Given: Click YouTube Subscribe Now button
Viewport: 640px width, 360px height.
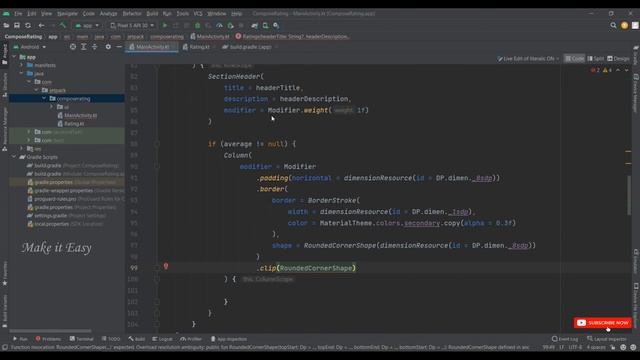Looking at the screenshot, I should click(x=602, y=323).
